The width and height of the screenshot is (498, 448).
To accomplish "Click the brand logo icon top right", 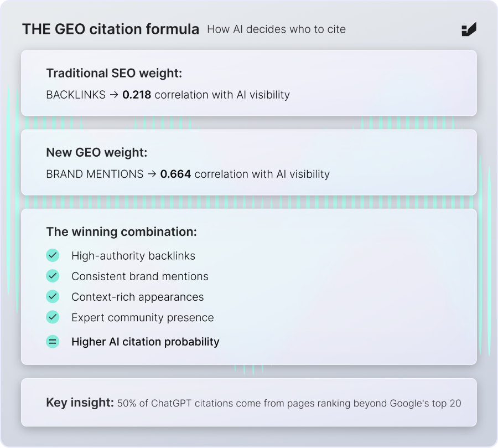I will point(469,30).
